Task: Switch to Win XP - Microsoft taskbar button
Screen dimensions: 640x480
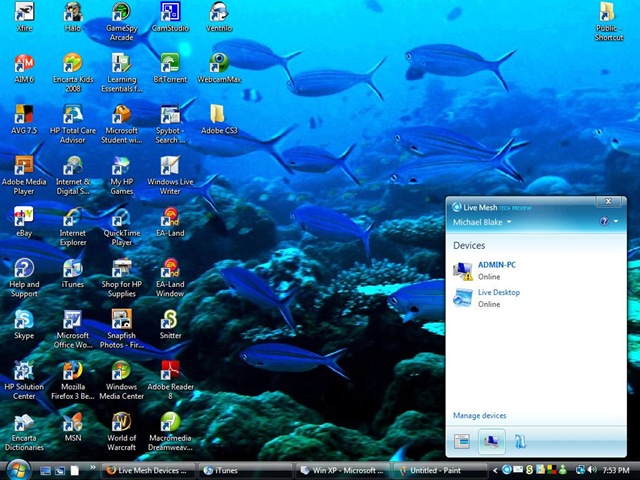Action: click(x=341, y=471)
